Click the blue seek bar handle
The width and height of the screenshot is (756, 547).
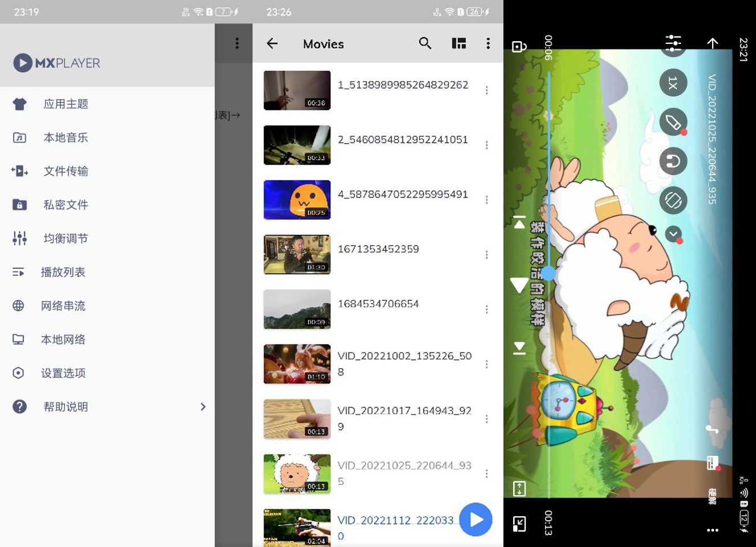[x=548, y=273]
